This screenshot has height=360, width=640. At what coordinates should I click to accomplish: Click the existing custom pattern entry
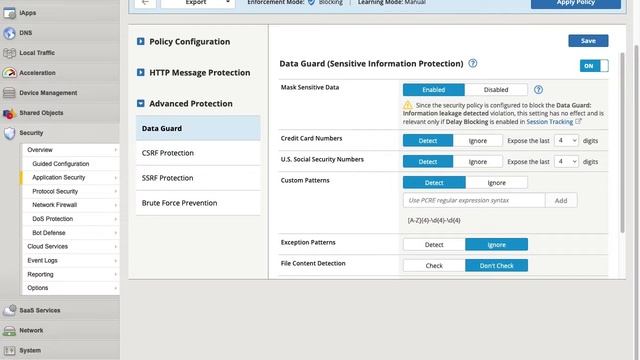434,220
